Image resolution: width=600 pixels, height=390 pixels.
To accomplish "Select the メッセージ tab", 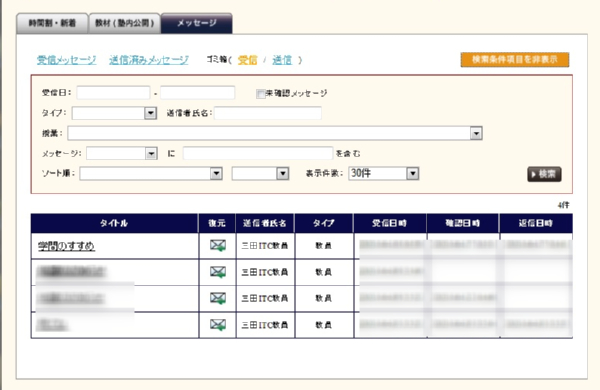I will pos(197,23).
